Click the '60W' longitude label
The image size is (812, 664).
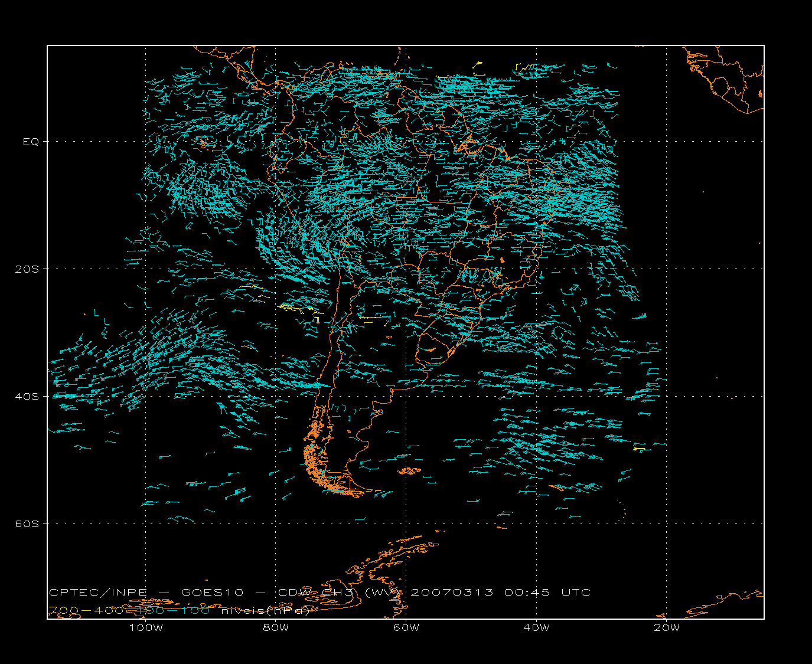point(406,627)
